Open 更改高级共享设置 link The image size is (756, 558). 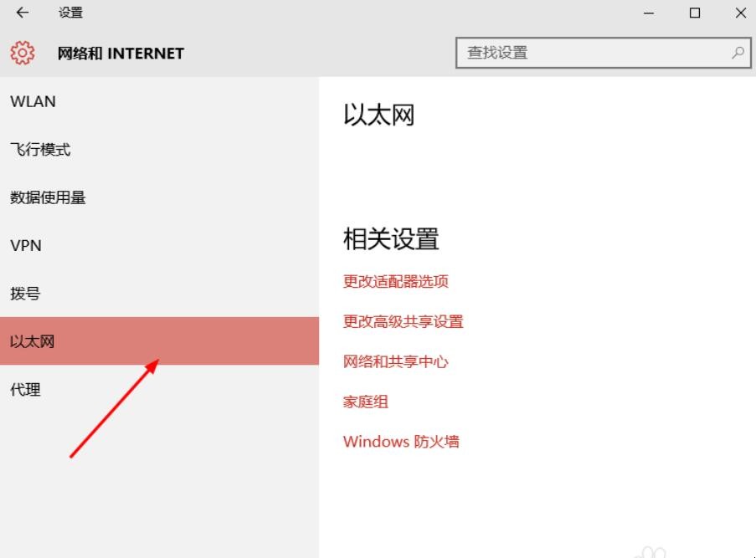click(404, 321)
